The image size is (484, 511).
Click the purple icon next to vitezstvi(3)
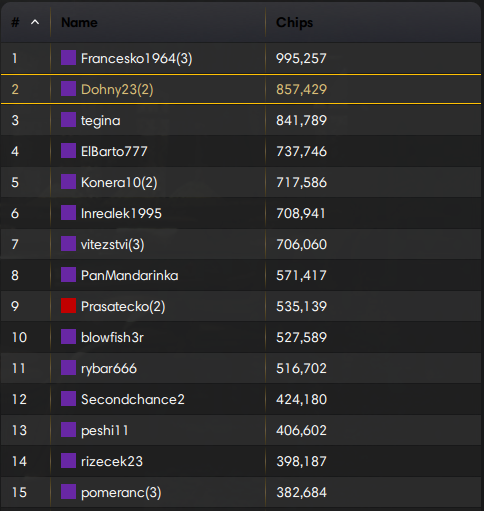tap(68, 244)
